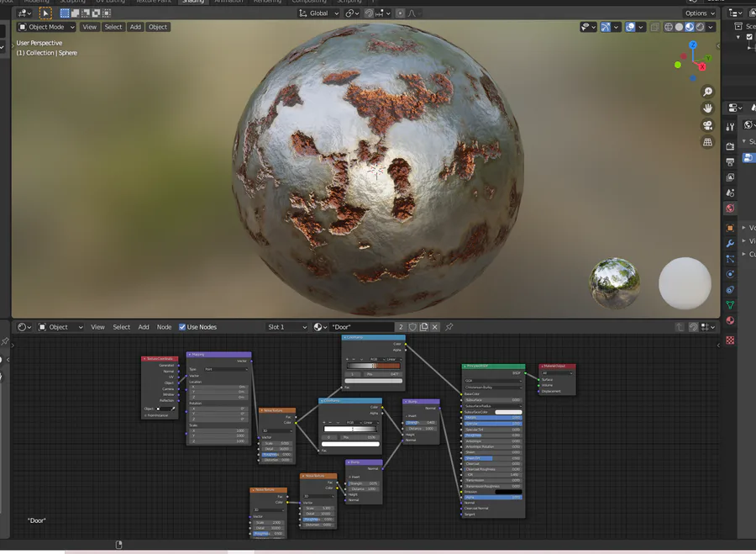Click the viewport zoom magnifier icon

[x=707, y=92]
